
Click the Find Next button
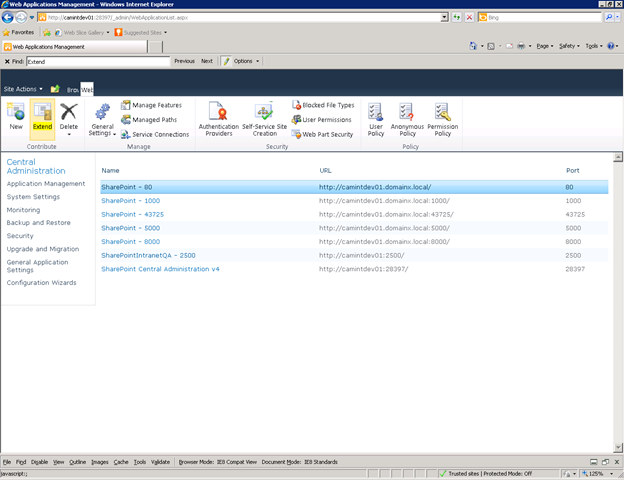click(207, 61)
